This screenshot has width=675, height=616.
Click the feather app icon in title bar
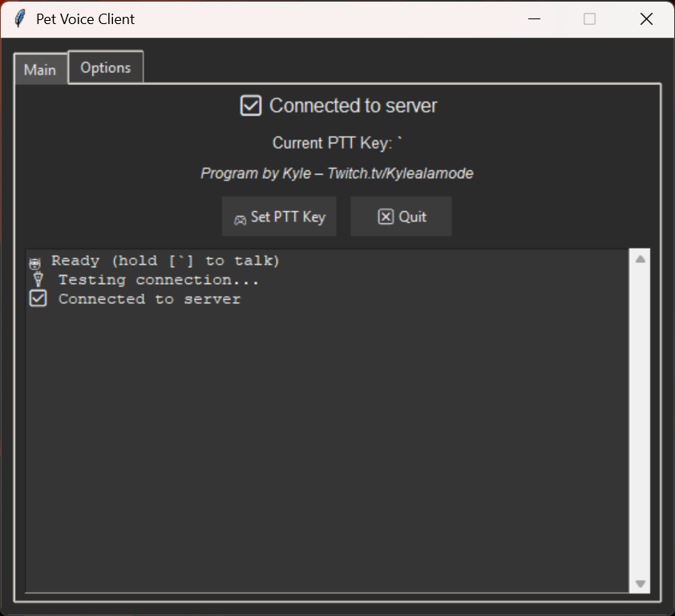(20, 19)
